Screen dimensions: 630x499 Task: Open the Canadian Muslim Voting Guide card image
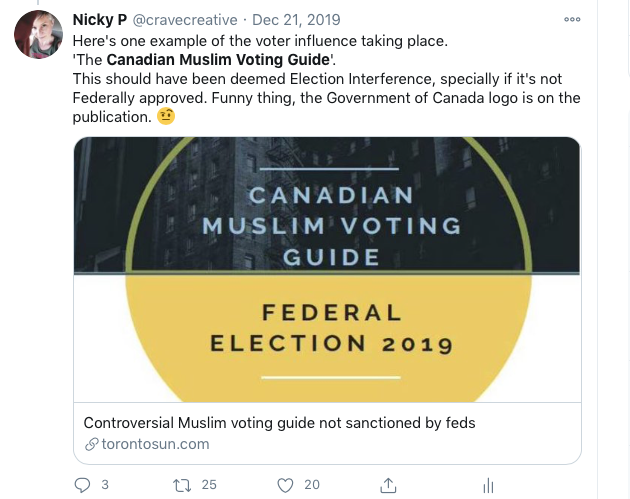tap(327, 270)
